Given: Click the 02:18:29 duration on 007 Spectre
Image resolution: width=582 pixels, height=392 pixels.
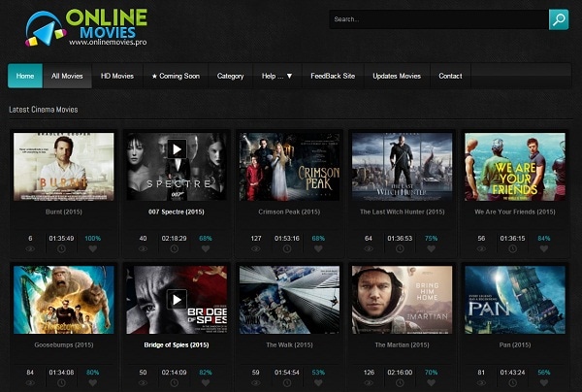Looking at the screenshot, I should [x=174, y=239].
